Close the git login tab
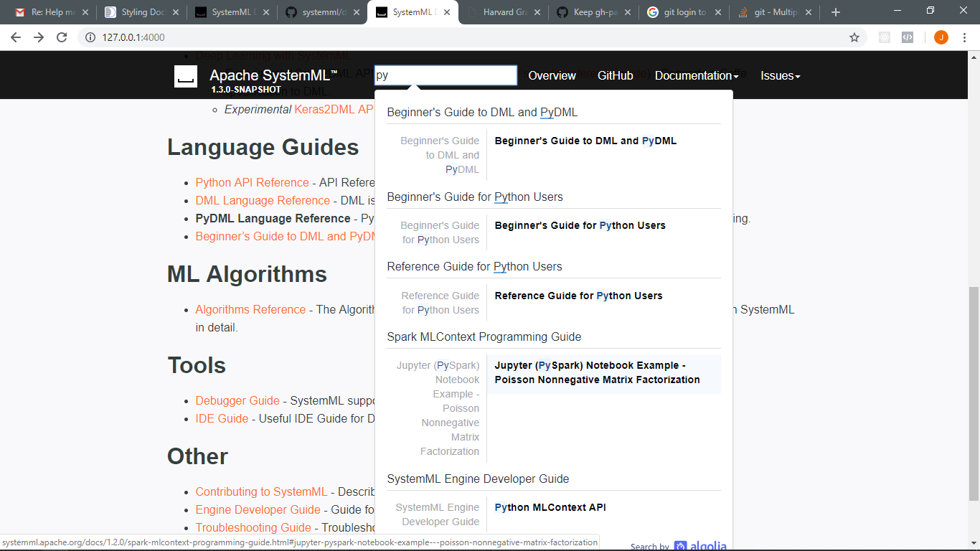 (717, 12)
